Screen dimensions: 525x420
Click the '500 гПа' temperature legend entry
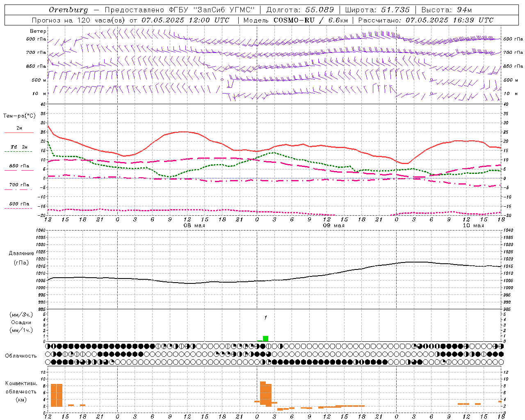(x=19, y=204)
